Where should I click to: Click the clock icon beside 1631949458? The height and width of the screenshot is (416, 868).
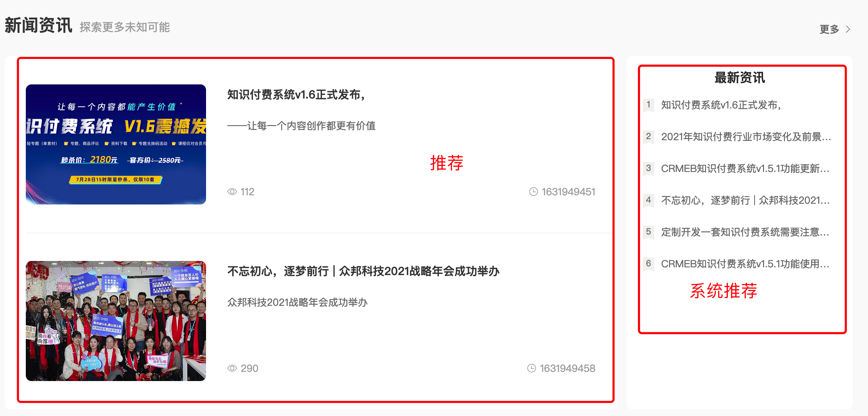click(x=532, y=368)
